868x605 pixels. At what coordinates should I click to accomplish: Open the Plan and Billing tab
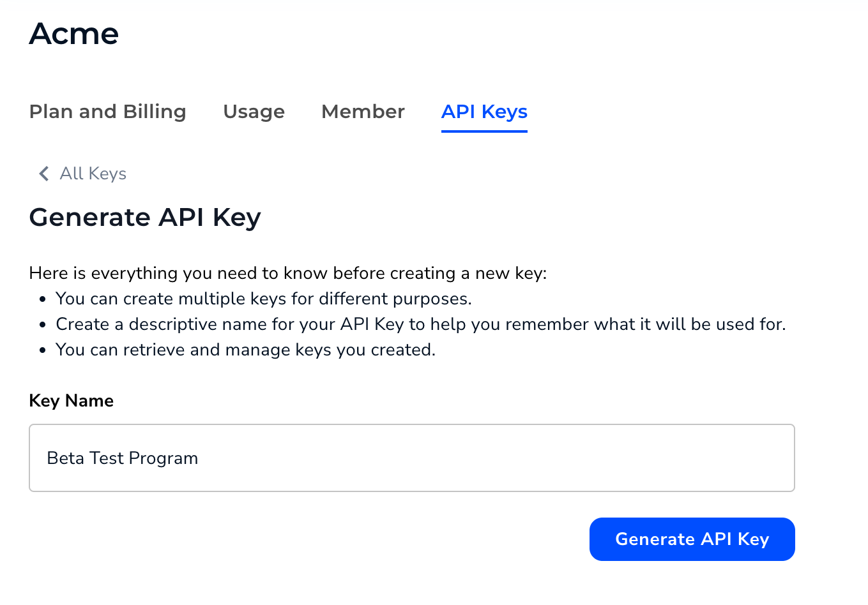pos(107,112)
